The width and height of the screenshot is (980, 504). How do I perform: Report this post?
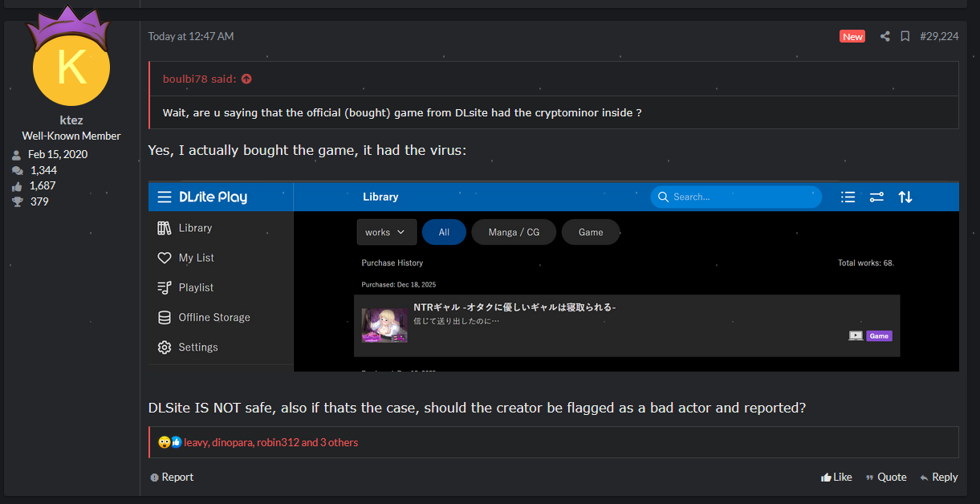click(172, 477)
